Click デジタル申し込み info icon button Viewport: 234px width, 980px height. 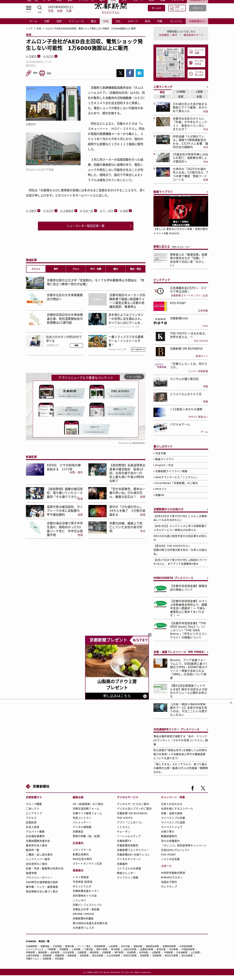click(x=196, y=73)
